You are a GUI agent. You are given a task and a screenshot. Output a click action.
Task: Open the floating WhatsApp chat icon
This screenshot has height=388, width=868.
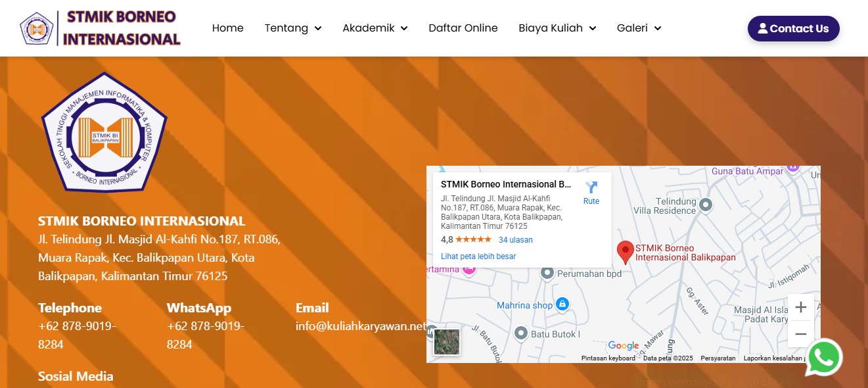(x=824, y=358)
